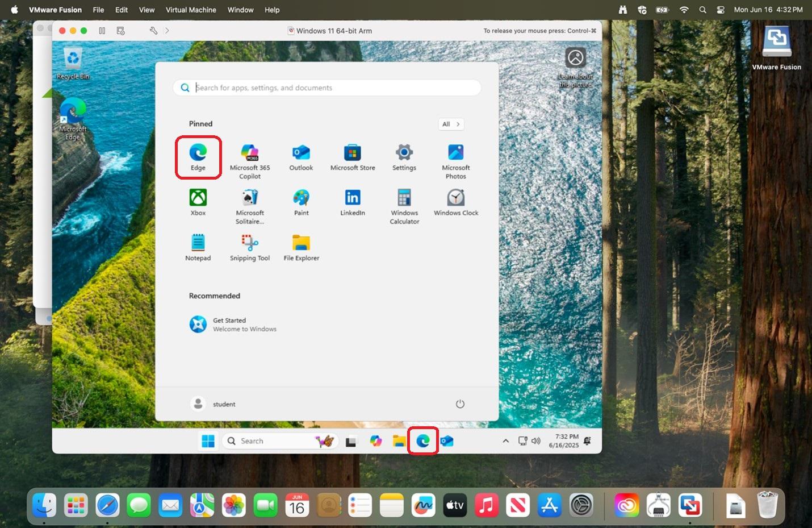Open Notepad
Viewport: 812px width, 528px height.
click(198, 247)
